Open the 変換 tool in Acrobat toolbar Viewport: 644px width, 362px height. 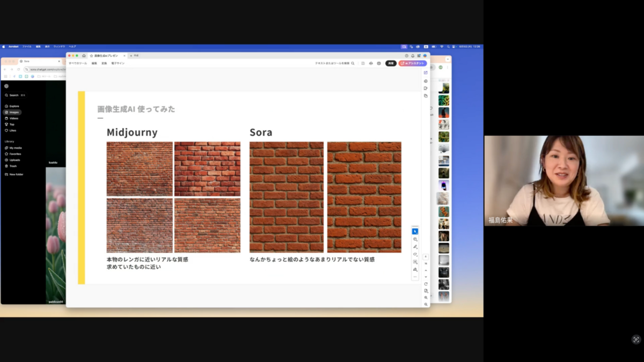(x=104, y=63)
